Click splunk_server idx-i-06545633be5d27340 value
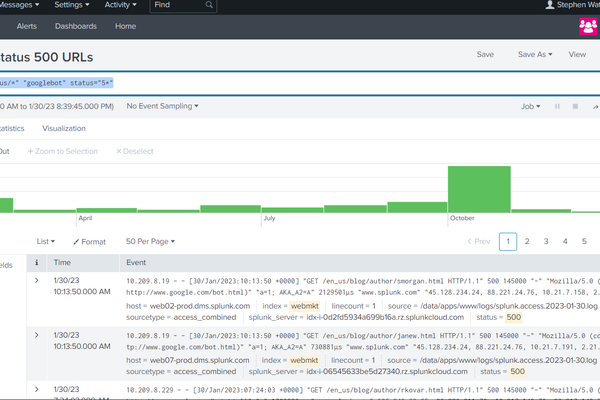 (387, 372)
